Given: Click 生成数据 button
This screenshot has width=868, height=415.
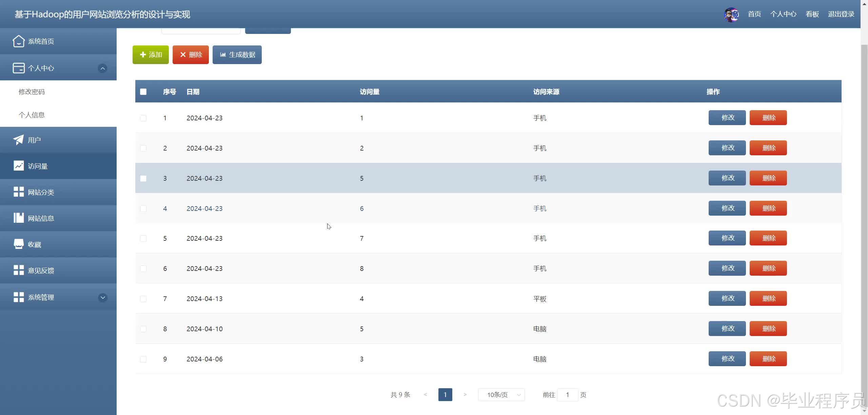Looking at the screenshot, I should (237, 55).
